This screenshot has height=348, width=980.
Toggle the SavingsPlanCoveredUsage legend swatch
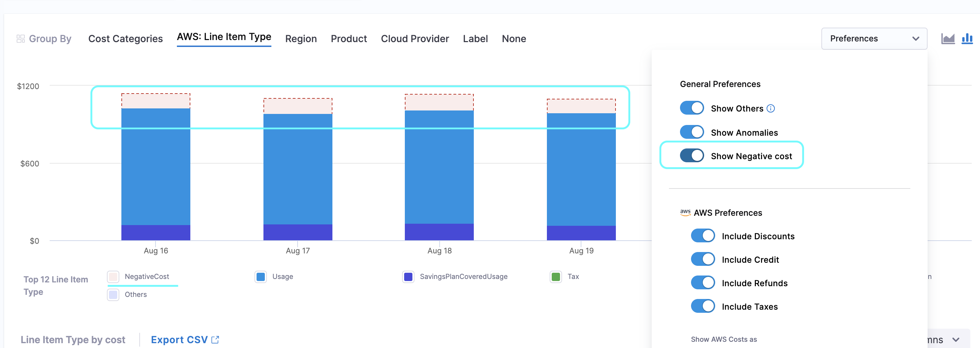click(408, 277)
